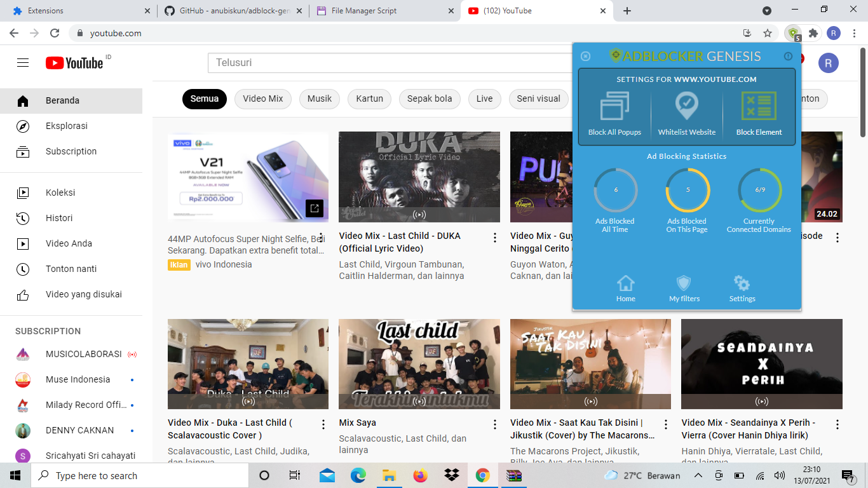868x488 pixels.
Task: Switch to the File Manager Script tab
Action: [x=385, y=11]
